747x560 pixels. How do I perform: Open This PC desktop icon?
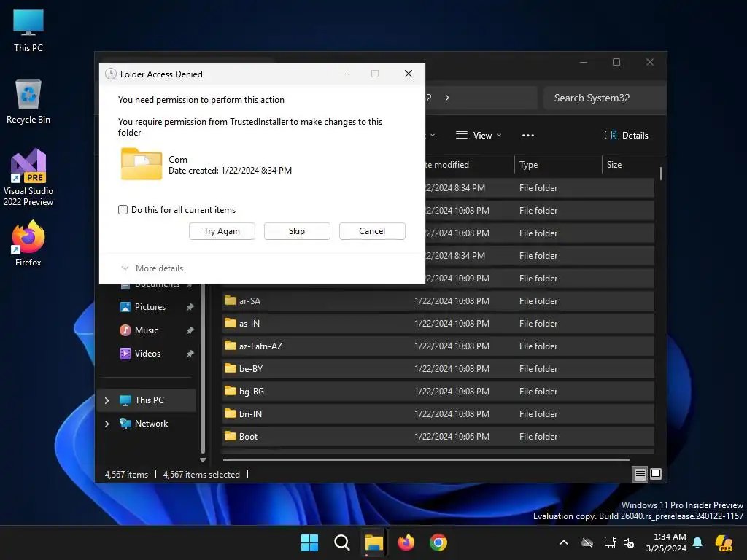28,30
